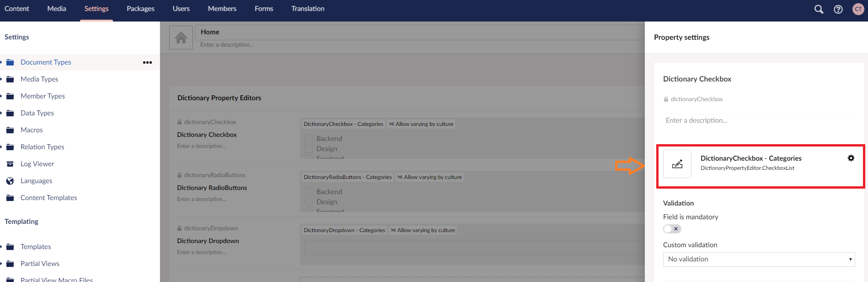Toggle the Field is mandatory switch
The image size is (868, 282).
[672, 229]
